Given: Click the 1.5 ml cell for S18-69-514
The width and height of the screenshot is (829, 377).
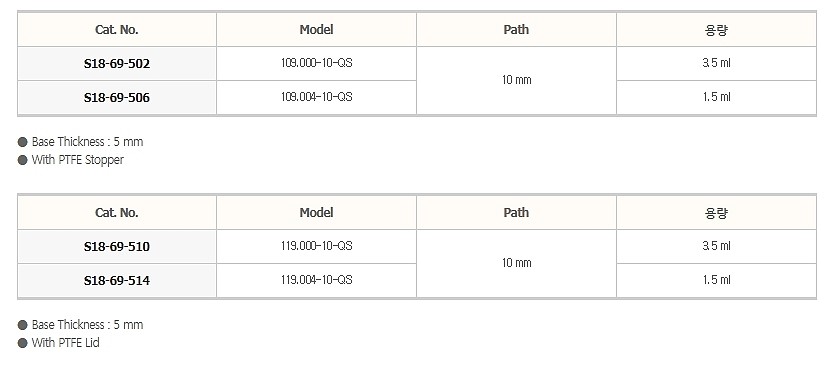Looking at the screenshot, I should click(x=716, y=280).
